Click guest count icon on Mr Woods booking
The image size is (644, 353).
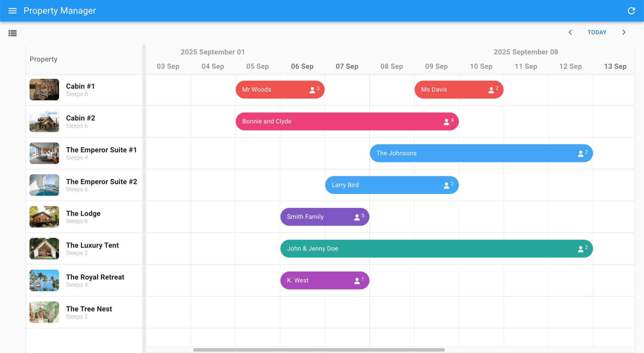pyautogui.click(x=312, y=90)
